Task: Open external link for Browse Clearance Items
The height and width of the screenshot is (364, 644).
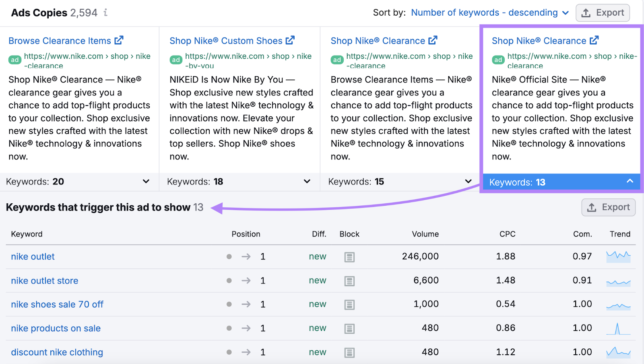Action: pos(119,40)
